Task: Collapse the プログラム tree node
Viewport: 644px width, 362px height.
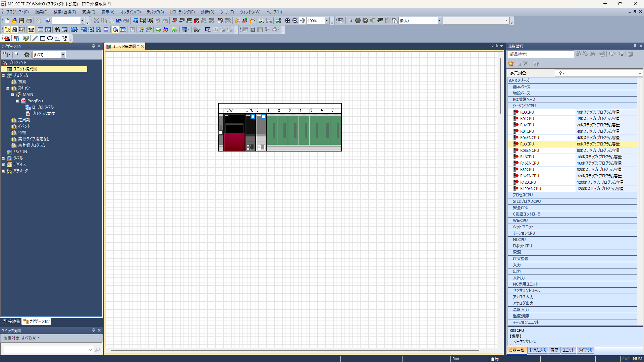Action: 3,75
